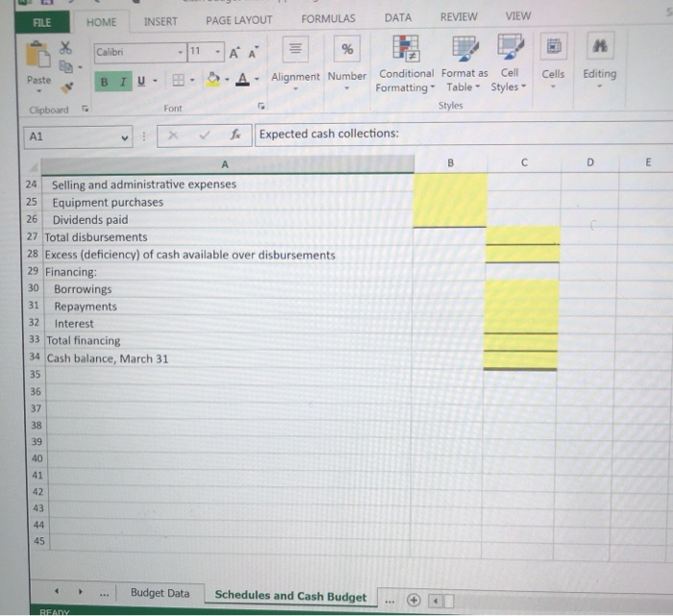Click the Format Painter brush icon
Image resolution: width=673 pixels, height=616 pixels.
66,87
